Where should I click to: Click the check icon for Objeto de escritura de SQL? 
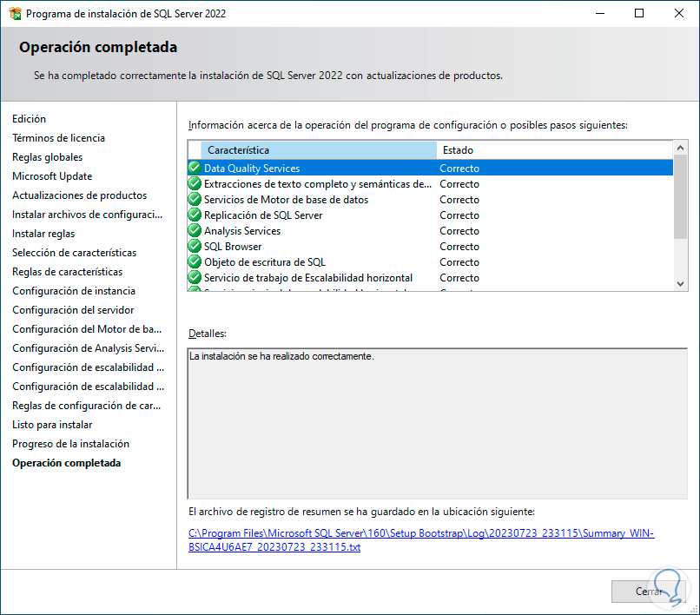click(195, 261)
